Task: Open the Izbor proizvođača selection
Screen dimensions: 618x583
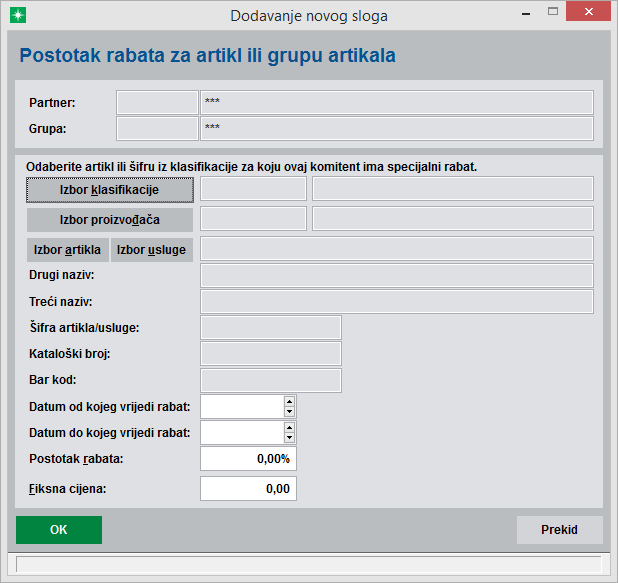Action: tap(110, 220)
